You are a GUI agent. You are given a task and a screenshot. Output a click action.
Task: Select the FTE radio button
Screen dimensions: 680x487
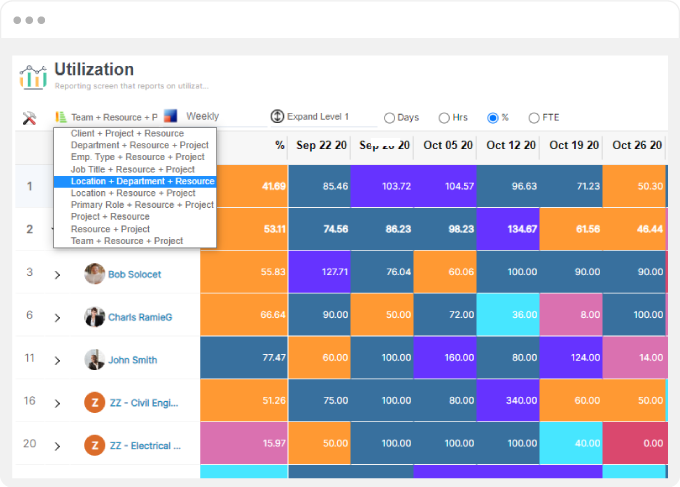(534, 118)
